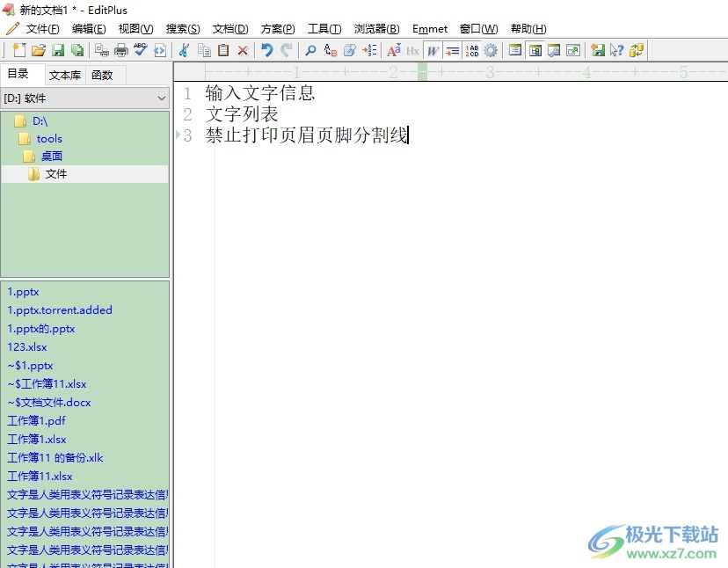Create a new document with the New icon
Viewport: 728px width, 568px height.
19,50
